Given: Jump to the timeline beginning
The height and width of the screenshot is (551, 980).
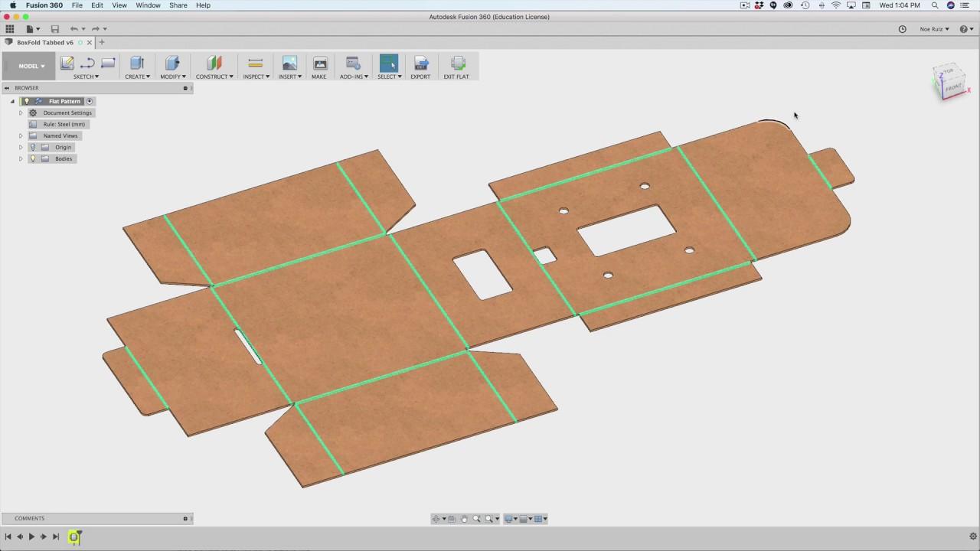Looking at the screenshot, I should click(8, 537).
